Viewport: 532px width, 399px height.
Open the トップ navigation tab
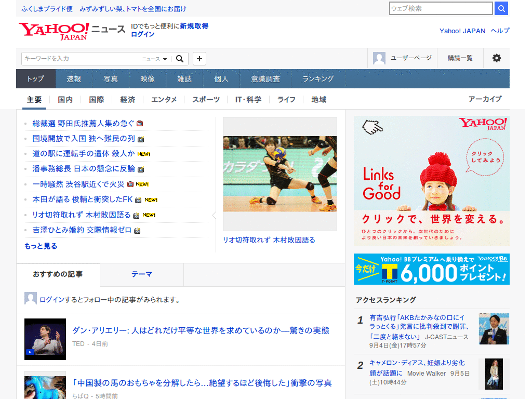[x=36, y=79]
